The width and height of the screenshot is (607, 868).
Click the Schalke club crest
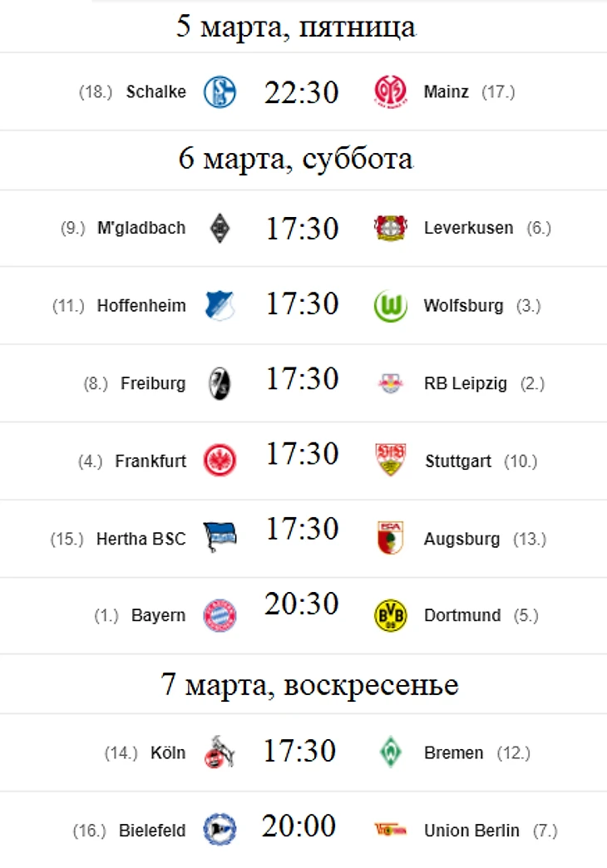pyautogui.click(x=220, y=92)
